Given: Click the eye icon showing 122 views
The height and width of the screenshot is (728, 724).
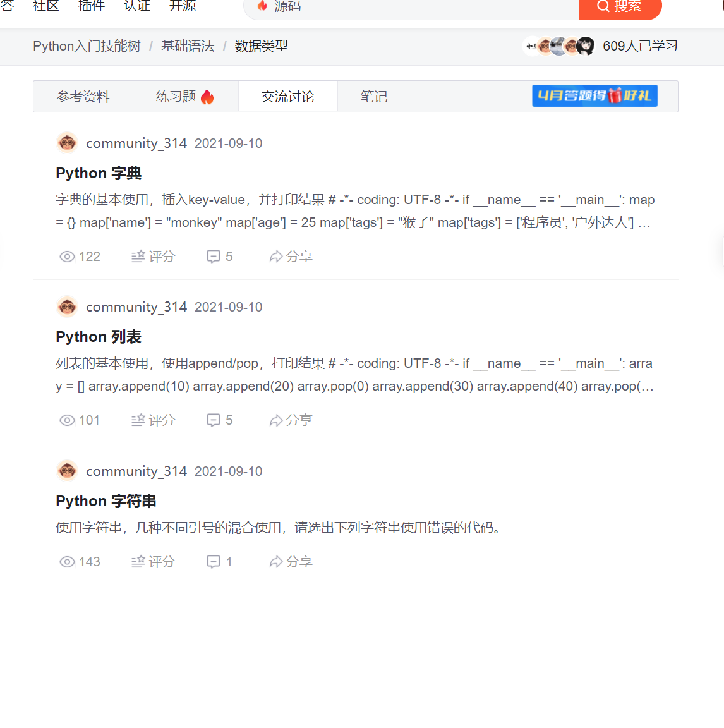Looking at the screenshot, I should (67, 257).
